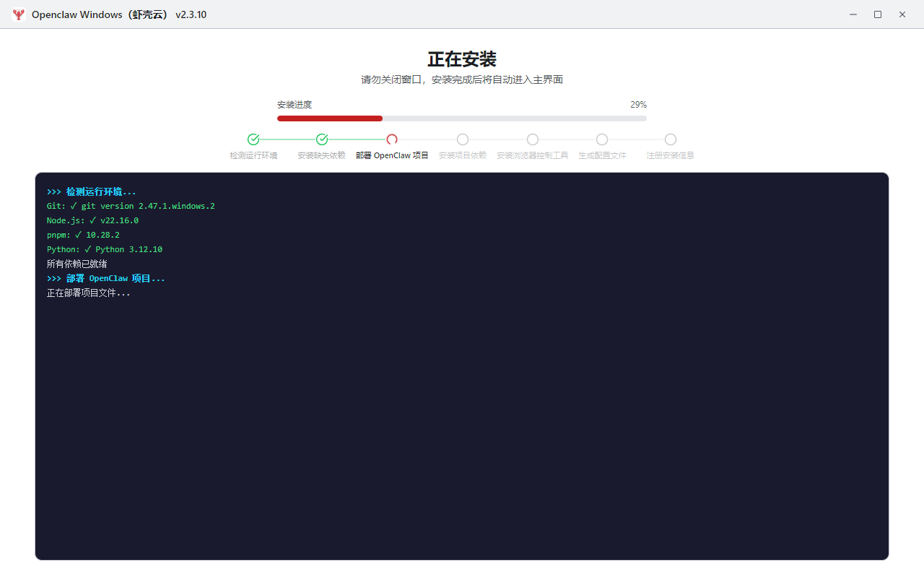Viewport: 924px width, 578px height.
Task: Select the 检测运行环境 step label
Action: (253, 155)
